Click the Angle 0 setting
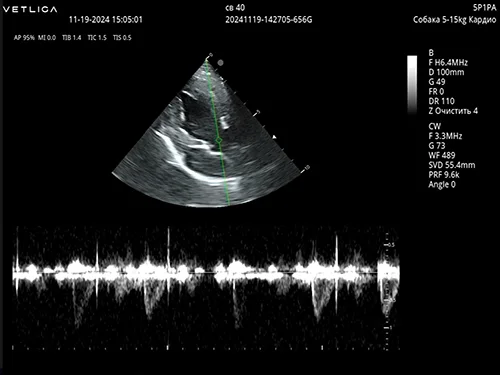The image size is (500, 375). point(442,184)
